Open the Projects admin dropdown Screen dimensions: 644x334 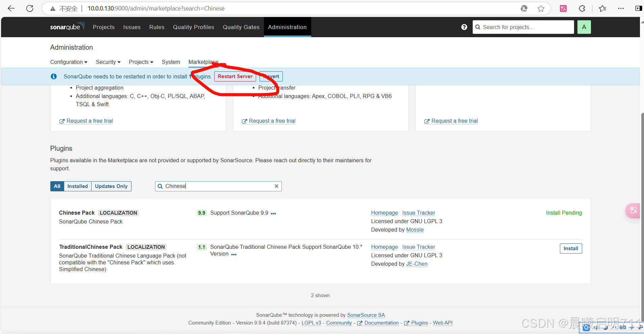(141, 62)
